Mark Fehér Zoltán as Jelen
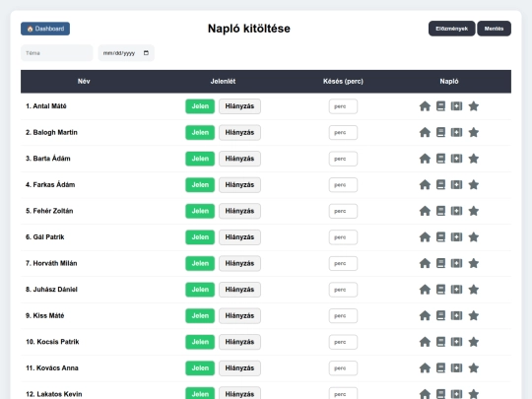 (200, 211)
